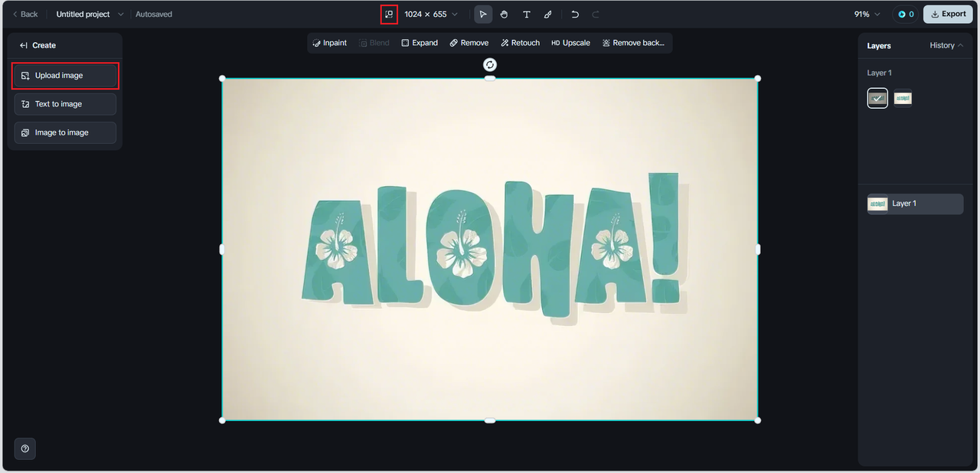The image size is (980, 473).
Task: Select Layer 1 in layers list
Action: point(915,204)
